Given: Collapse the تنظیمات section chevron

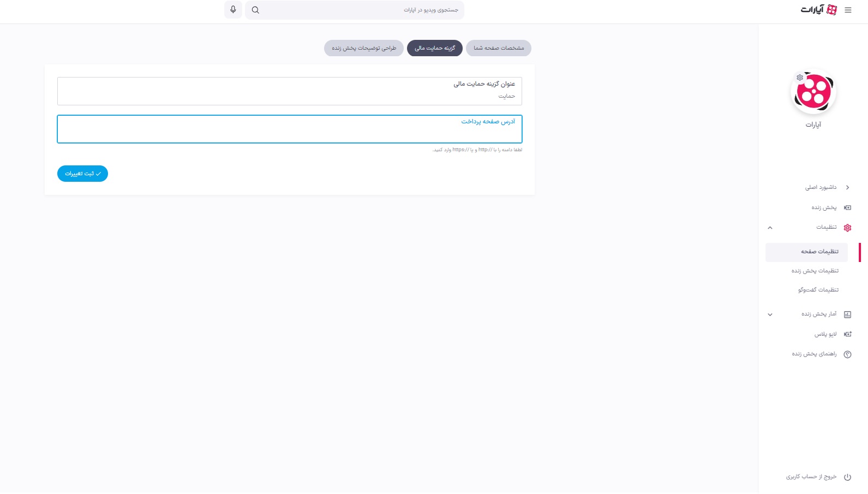Looking at the screenshot, I should click(770, 228).
